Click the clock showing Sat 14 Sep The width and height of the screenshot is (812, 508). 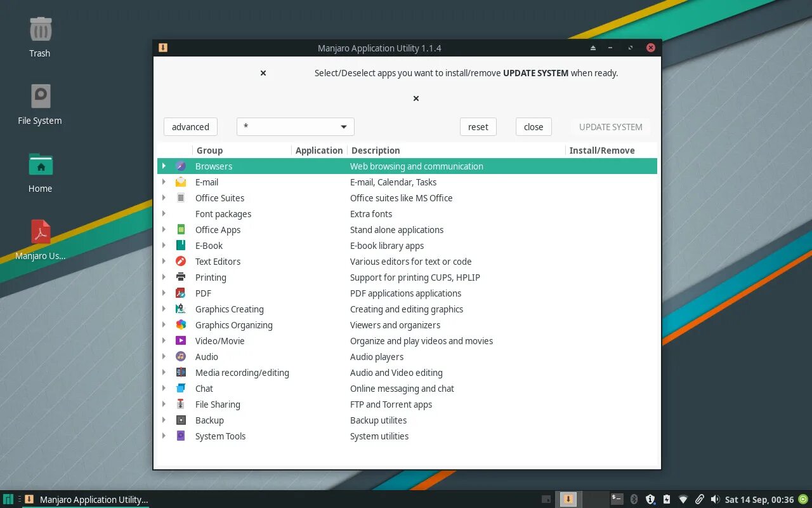pos(759,500)
